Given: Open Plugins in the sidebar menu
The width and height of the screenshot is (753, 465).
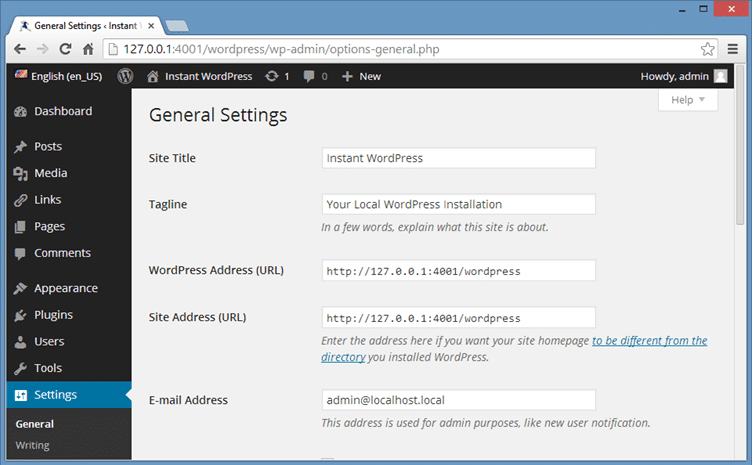Looking at the screenshot, I should click(54, 315).
